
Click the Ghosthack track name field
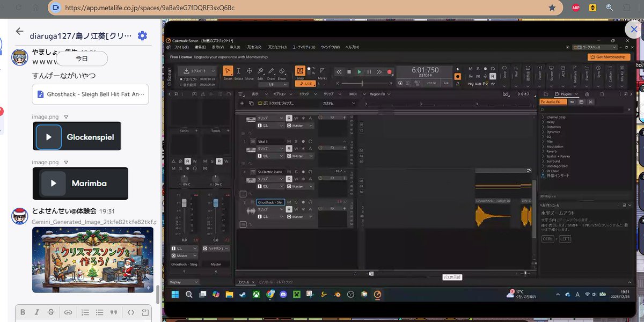(270, 202)
